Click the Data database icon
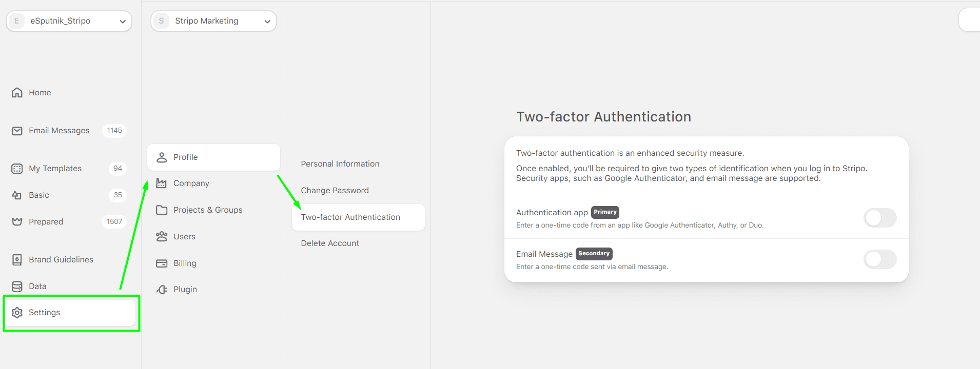This screenshot has height=369, width=980. pyautogui.click(x=17, y=286)
